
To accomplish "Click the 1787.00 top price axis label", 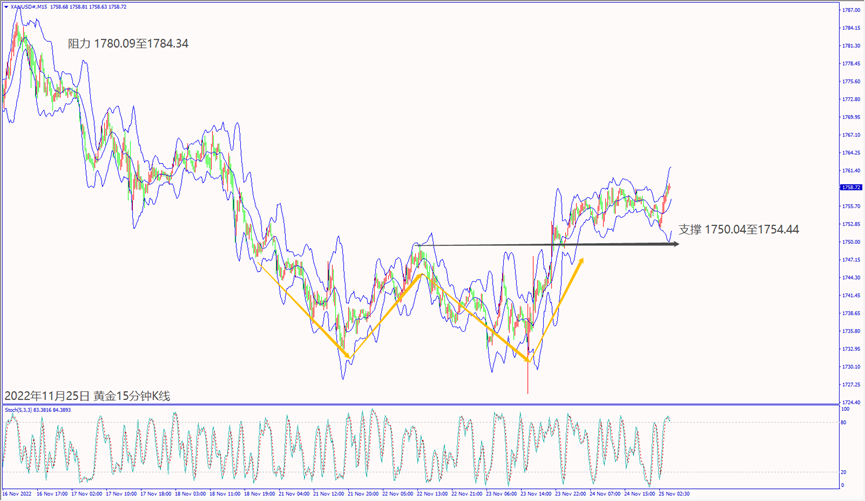I will coord(851,10).
